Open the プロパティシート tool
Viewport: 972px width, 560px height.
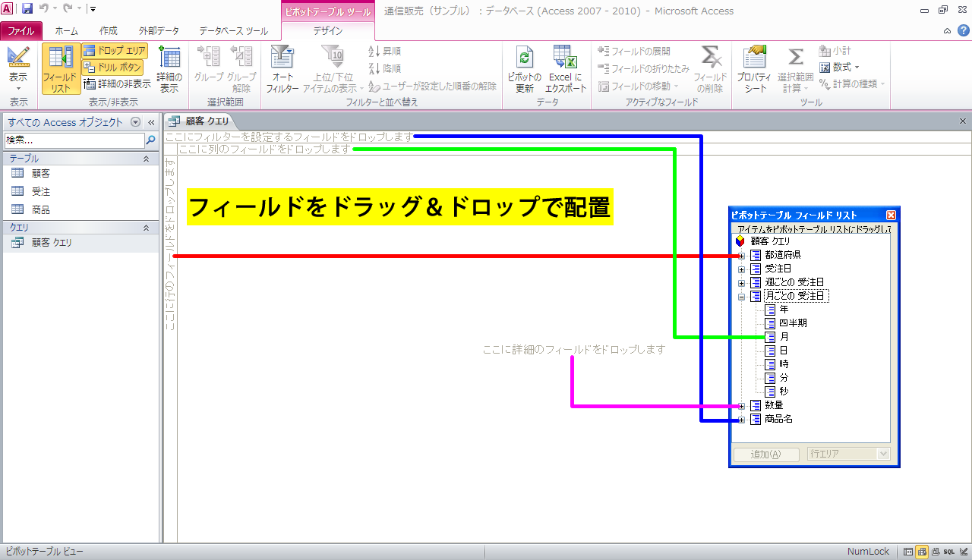pyautogui.click(x=754, y=69)
